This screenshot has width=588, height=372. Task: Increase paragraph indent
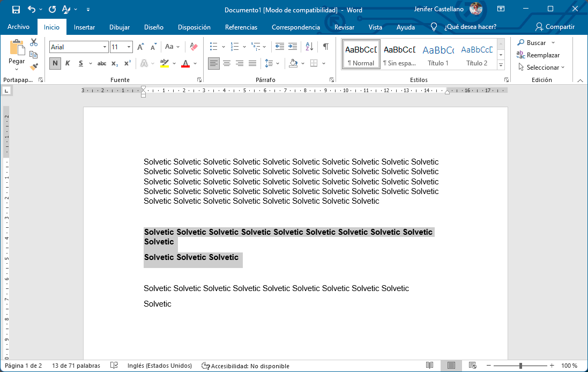[x=293, y=47]
